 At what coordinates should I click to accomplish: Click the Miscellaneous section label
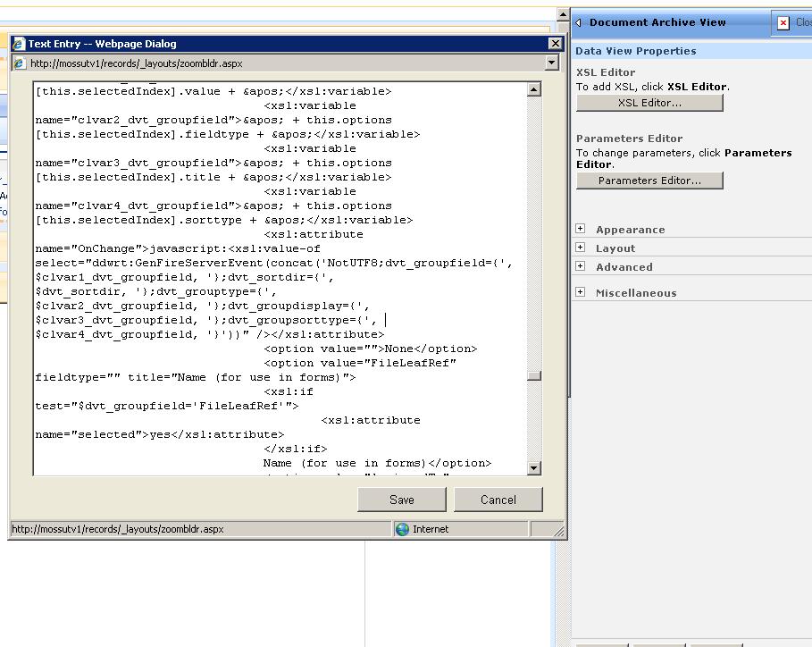(x=636, y=293)
